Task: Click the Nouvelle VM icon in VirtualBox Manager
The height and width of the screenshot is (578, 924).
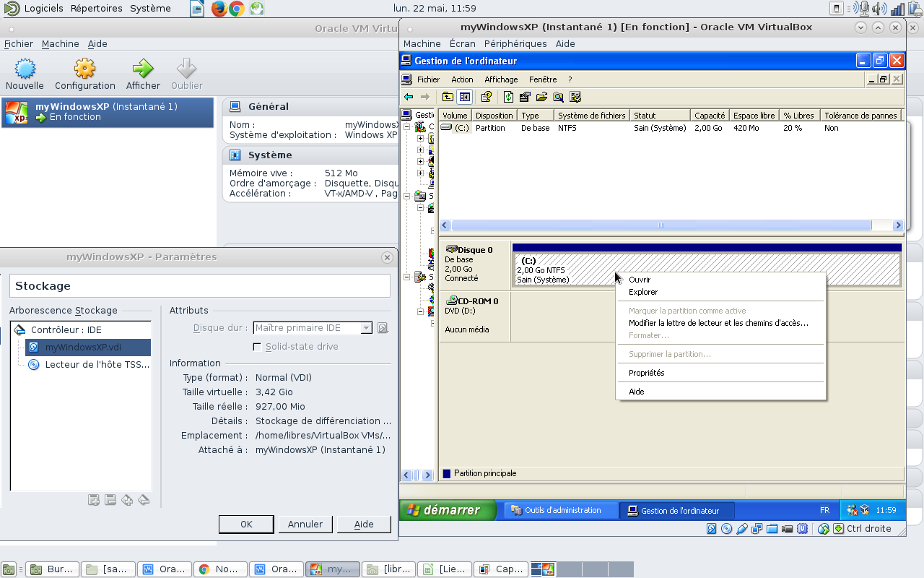Action: (25, 69)
